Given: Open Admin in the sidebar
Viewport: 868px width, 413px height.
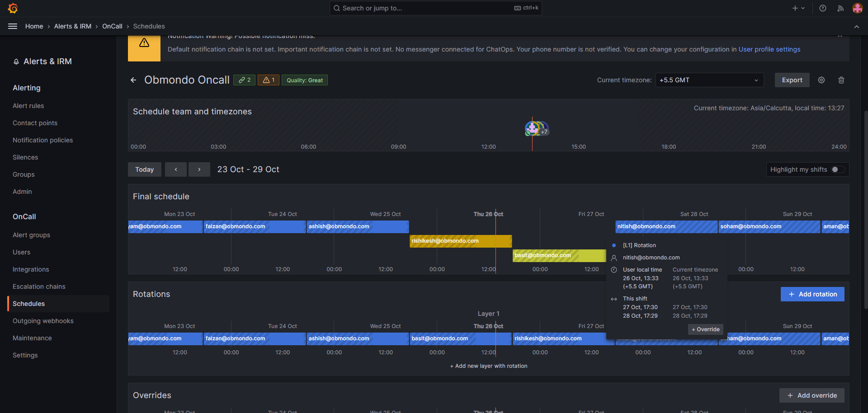Looking at the screenshot, I should coord(22,192).
